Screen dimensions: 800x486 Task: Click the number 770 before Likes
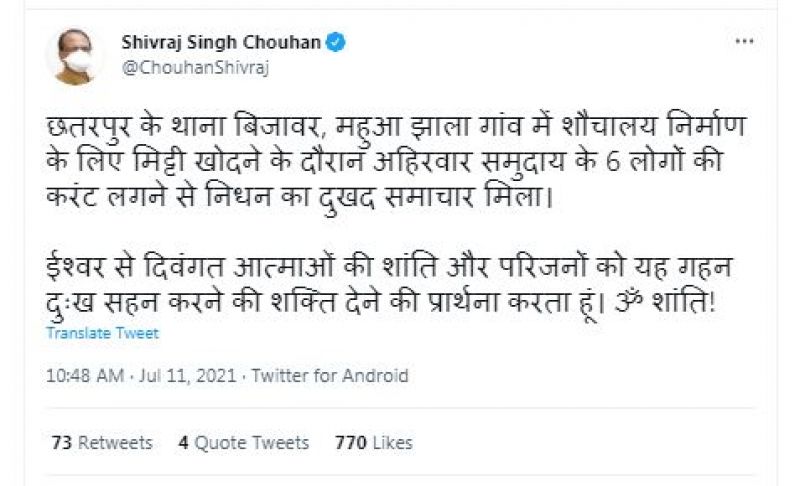[351, 442]
